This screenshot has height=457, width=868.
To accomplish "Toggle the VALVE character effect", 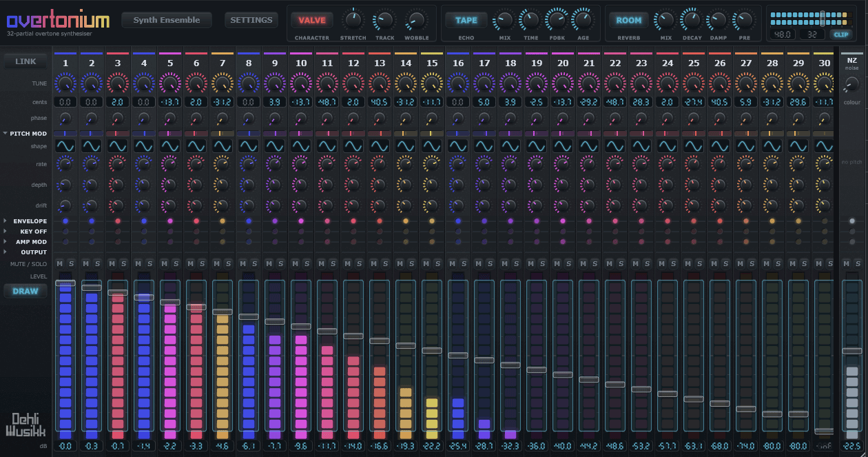I will coord(311,20).
